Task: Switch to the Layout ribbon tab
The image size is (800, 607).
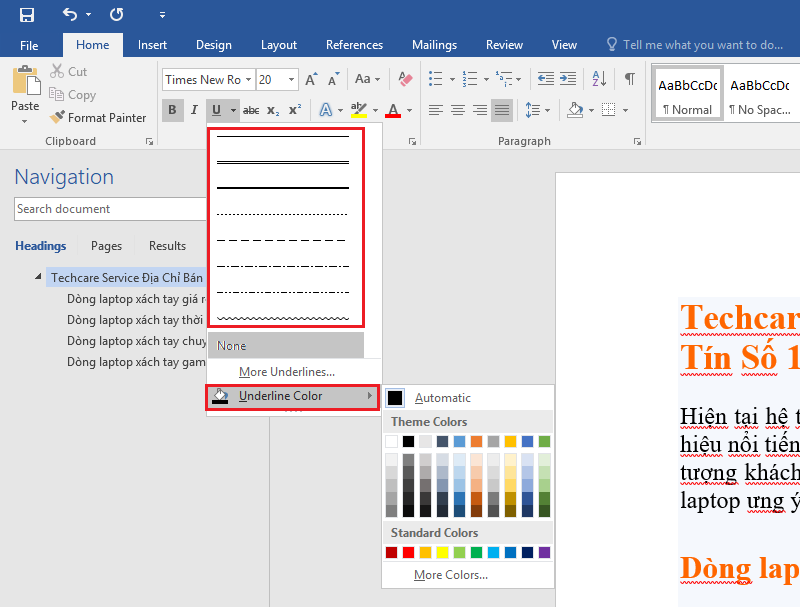Action: coord(279,45)
